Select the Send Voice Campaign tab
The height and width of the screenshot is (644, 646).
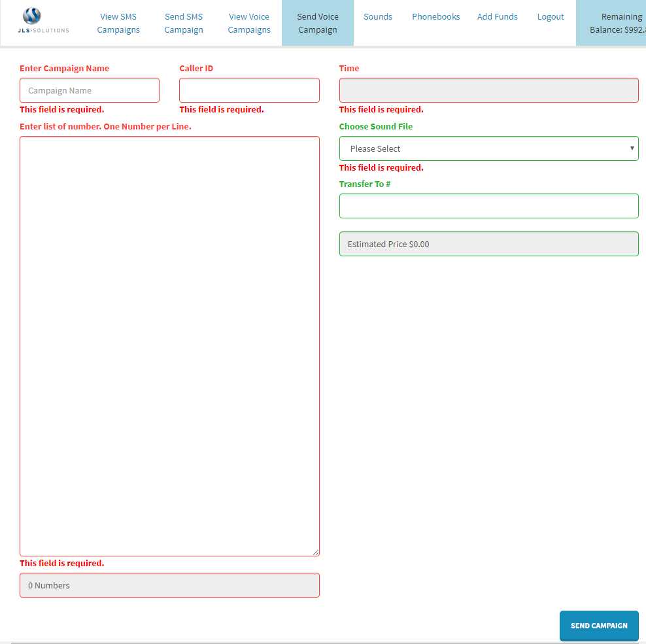click(318, 23)
